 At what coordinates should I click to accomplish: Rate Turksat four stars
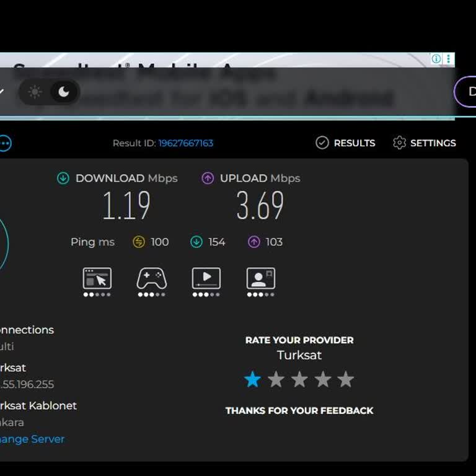point(323,379)
